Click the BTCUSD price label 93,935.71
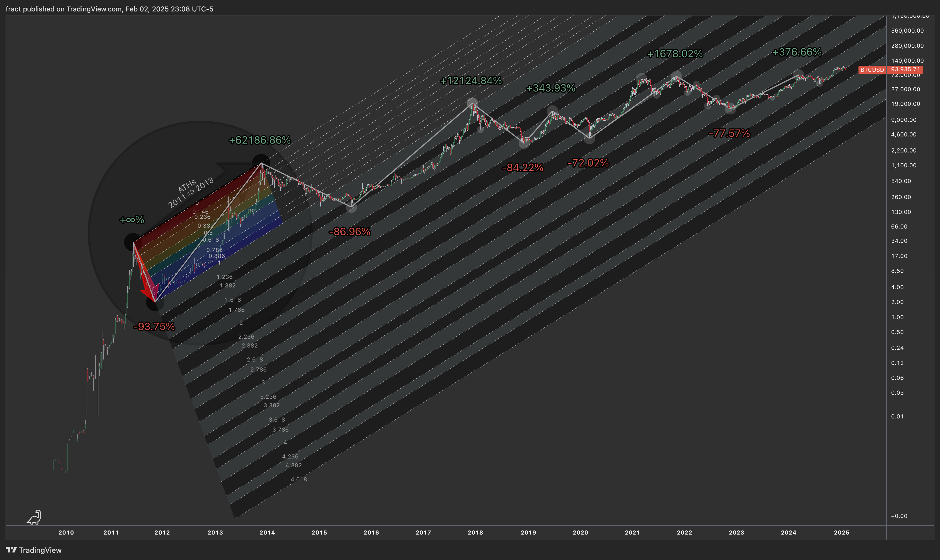This screenshot has height=560, width=940. [x=891, y=69]
